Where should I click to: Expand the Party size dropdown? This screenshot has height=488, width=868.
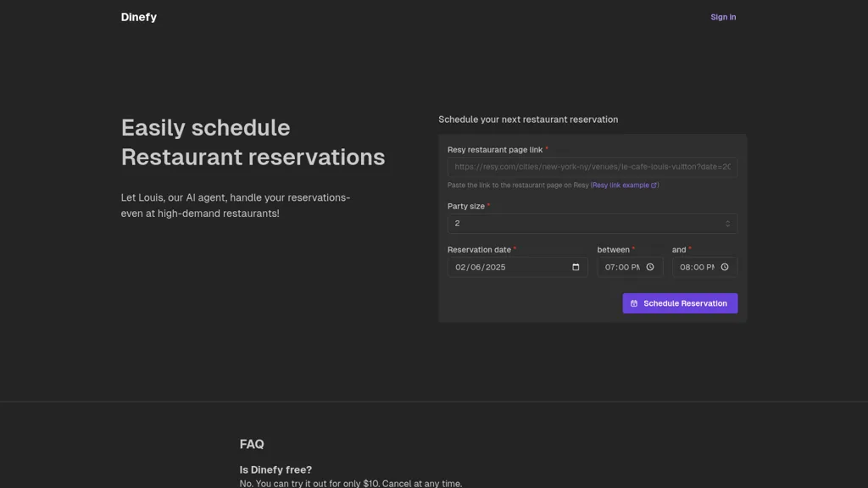point(593,224)
